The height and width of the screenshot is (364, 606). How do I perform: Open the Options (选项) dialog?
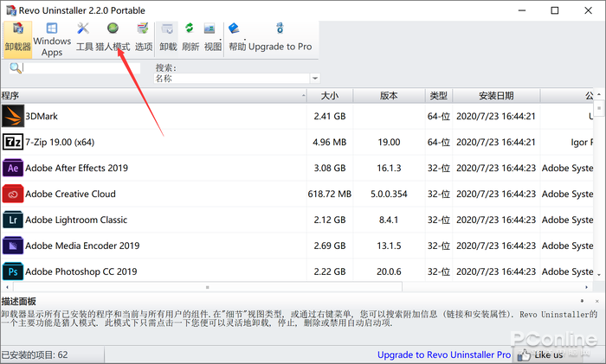pos(144,39)
